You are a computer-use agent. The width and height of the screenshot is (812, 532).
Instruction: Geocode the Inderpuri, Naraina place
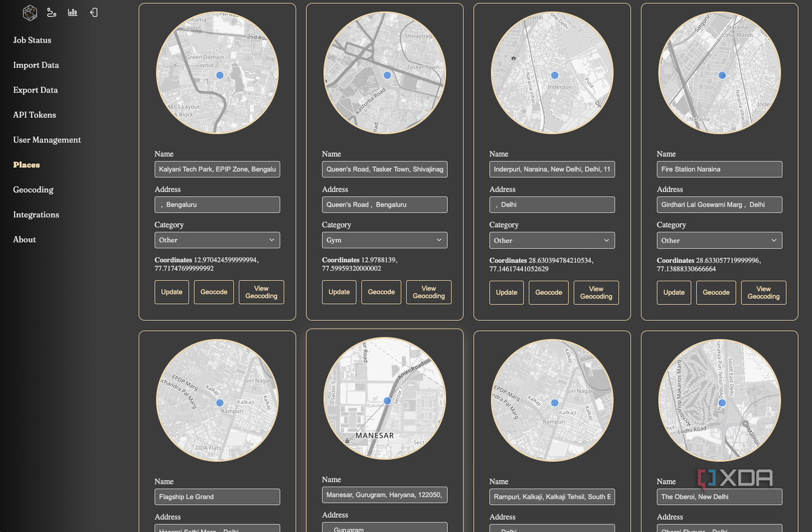tap(549, 292)
